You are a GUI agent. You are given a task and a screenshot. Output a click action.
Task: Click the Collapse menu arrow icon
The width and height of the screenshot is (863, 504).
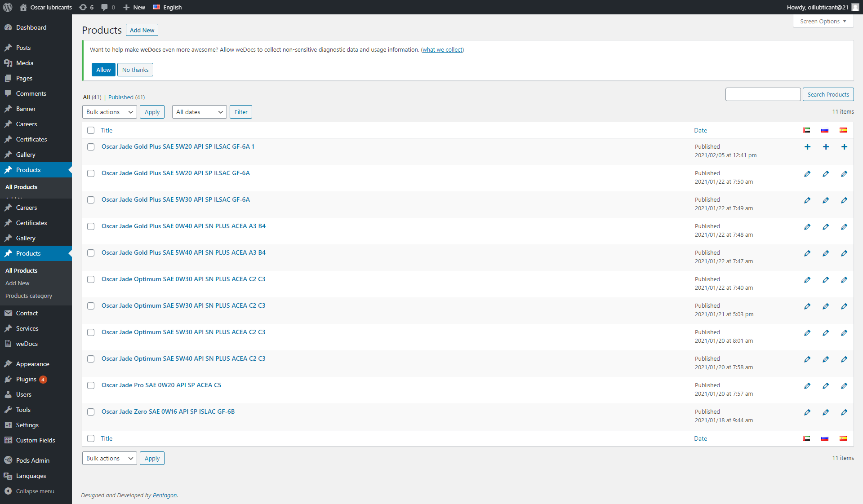(8, 491)
